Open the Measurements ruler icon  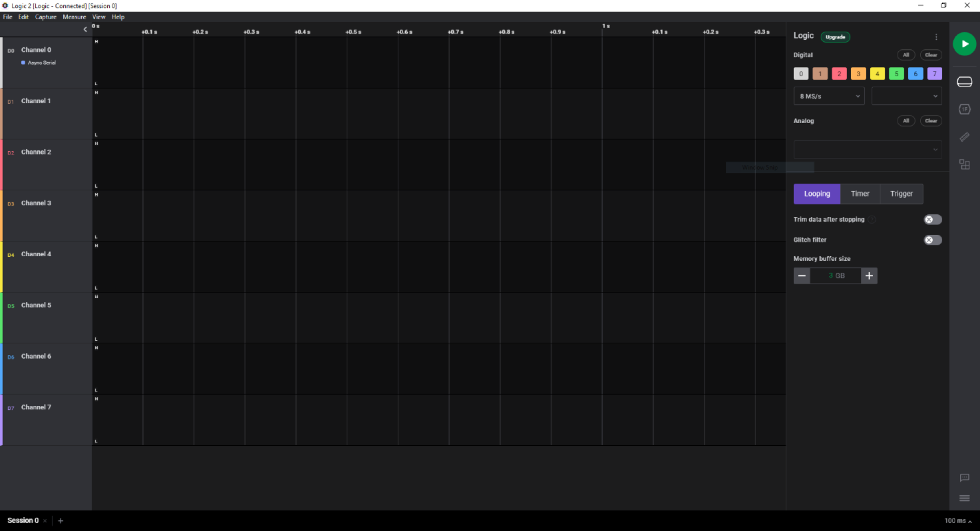point(964,137)
